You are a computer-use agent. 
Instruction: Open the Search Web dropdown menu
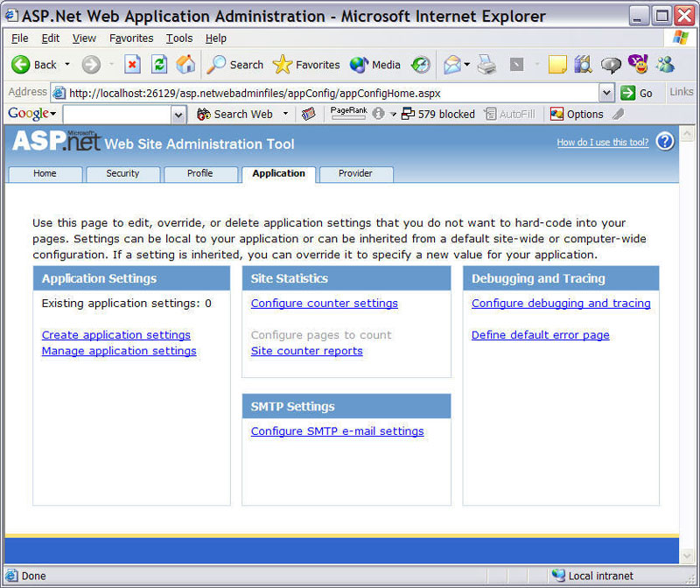click(x=286, y=114)
